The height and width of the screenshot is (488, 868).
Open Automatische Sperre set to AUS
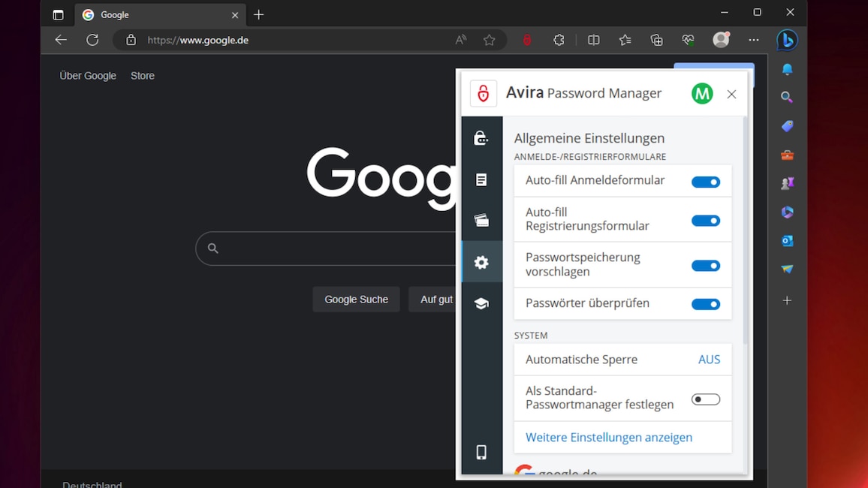pyautogui.click(x=709, y=360)
